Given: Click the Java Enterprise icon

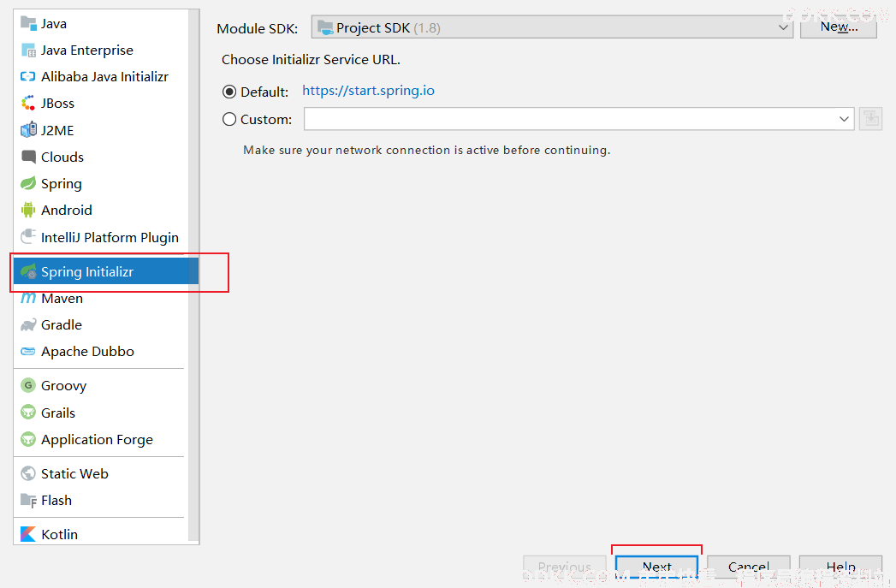Looking at the screenshot, I should pos(28,50).
